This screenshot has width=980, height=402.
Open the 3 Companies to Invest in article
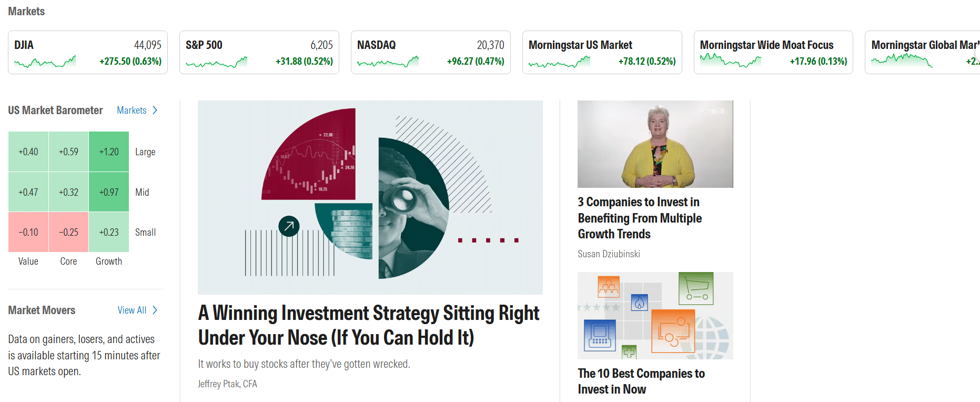pos(640,218)
